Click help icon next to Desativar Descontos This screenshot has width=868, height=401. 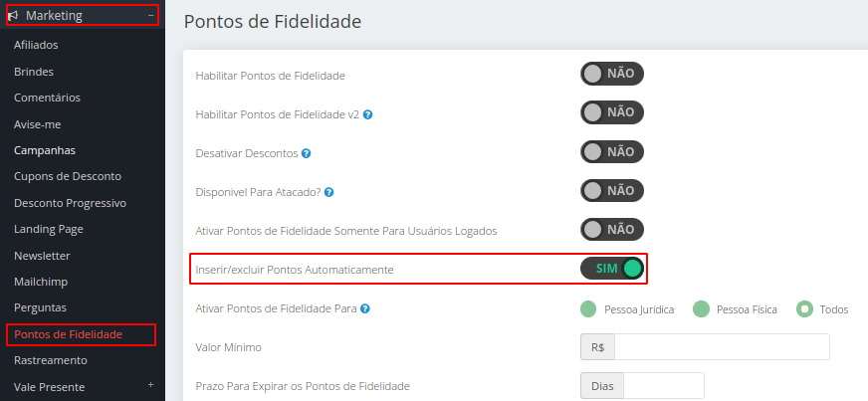point(307,153)
